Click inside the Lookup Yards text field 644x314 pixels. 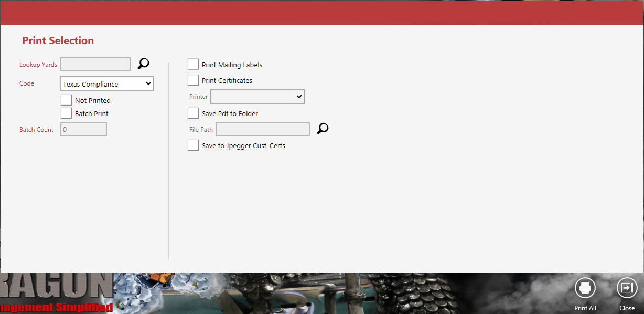click(95, 64)
